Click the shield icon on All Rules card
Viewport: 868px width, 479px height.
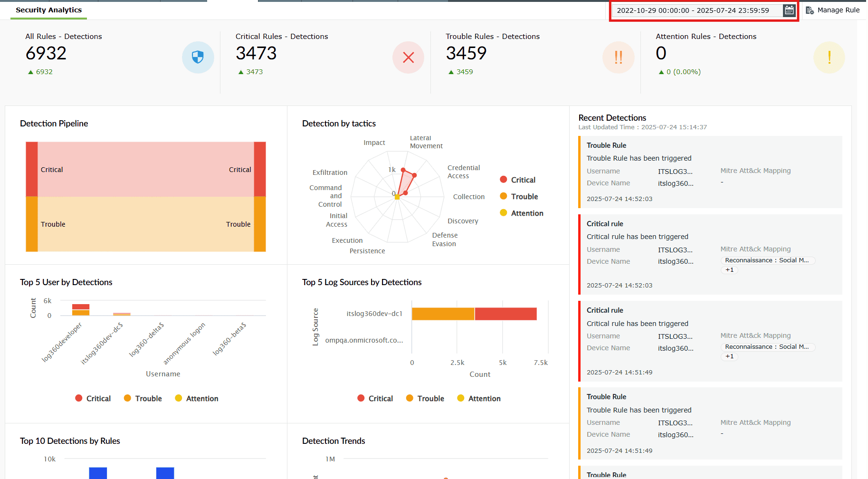point(198,57)
